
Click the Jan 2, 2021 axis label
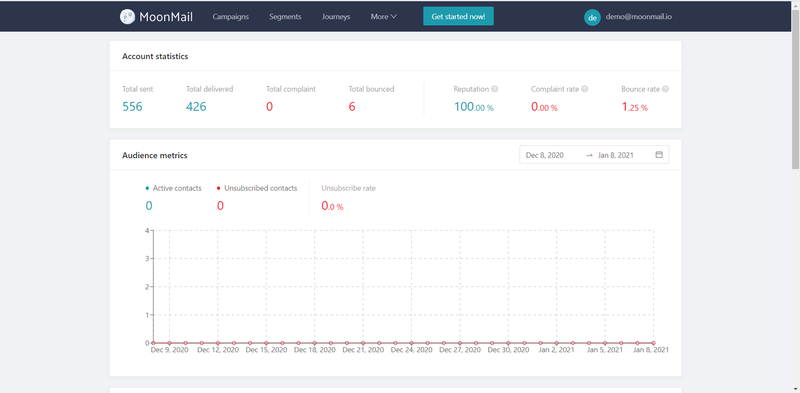(x=556, y=350)
